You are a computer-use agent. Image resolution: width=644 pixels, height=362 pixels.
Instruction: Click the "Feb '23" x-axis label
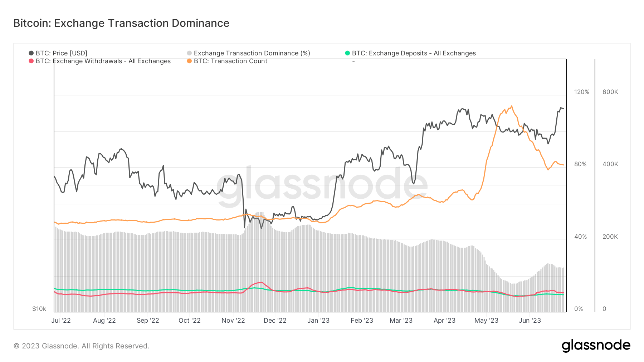click(x=362, y=321)
